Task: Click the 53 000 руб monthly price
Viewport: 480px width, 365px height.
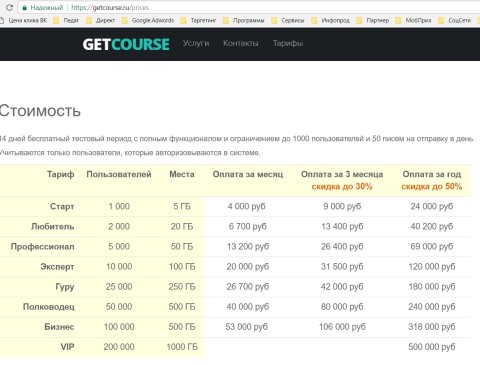Action: pos(247,327)
